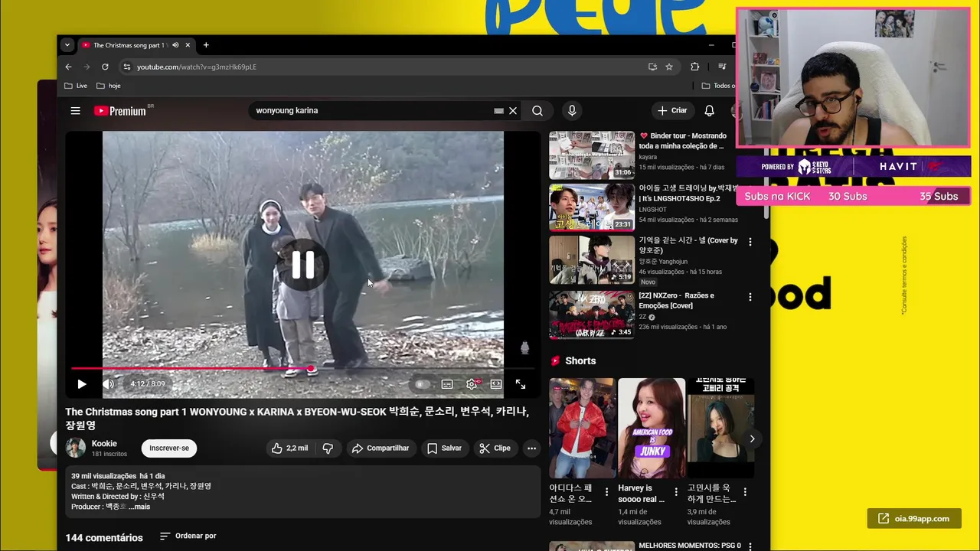Viewport: 980px width, 551px height.
Task: Start voice search with the microphone
Action: point(572,111)
